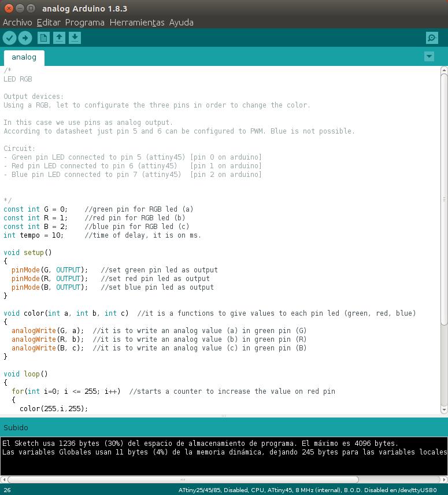Create a new sketch with the page icon
Image resolution: width=448 pixels, height=495 pixels.
click(x=43, y=38)
